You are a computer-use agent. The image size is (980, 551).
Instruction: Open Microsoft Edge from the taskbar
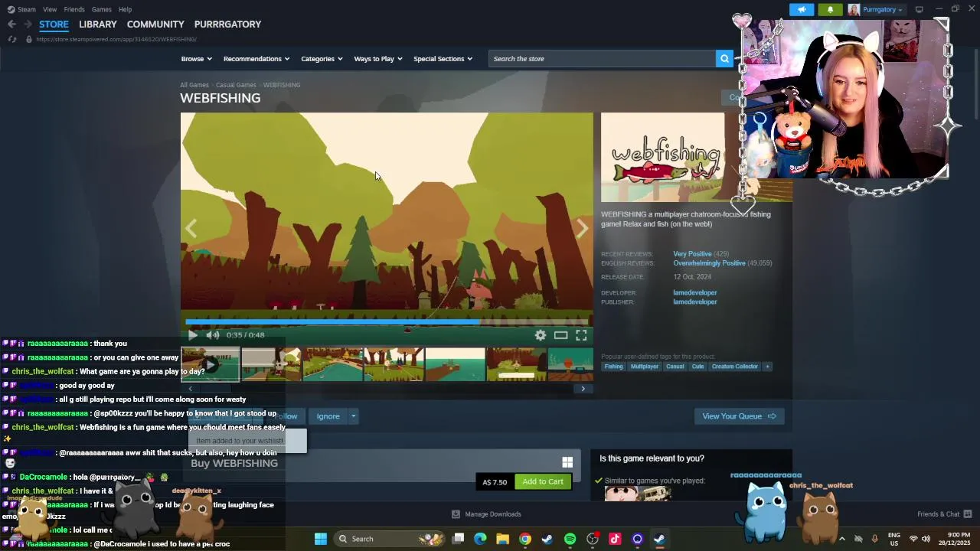tap(480, 539)
